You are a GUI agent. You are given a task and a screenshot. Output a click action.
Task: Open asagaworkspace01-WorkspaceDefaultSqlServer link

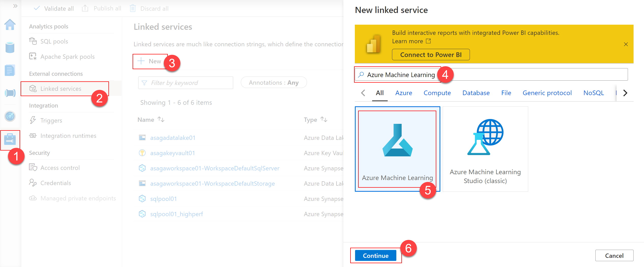215,168
